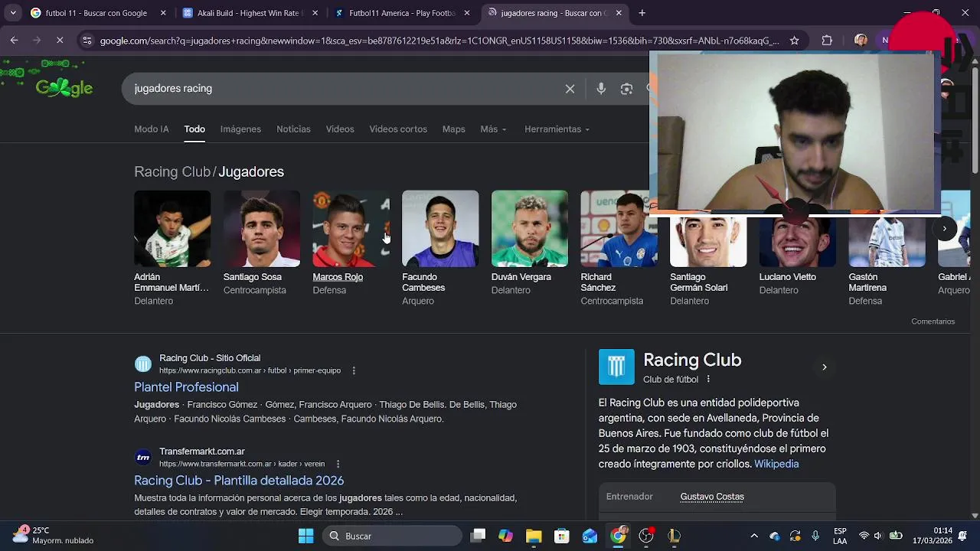Select Duván Vergara player photo
980x551 pixels.
[x=530, y=229]
